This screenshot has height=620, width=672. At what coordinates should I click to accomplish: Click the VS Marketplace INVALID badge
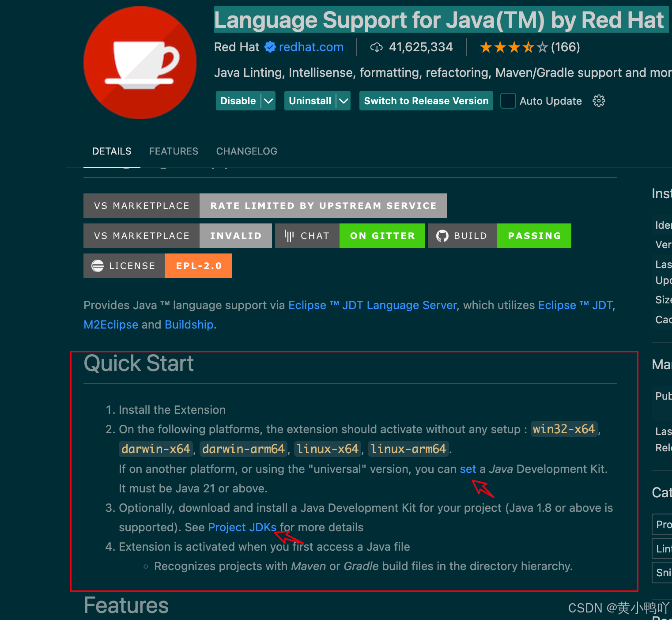pyautogui.click(x=177, y=236)
